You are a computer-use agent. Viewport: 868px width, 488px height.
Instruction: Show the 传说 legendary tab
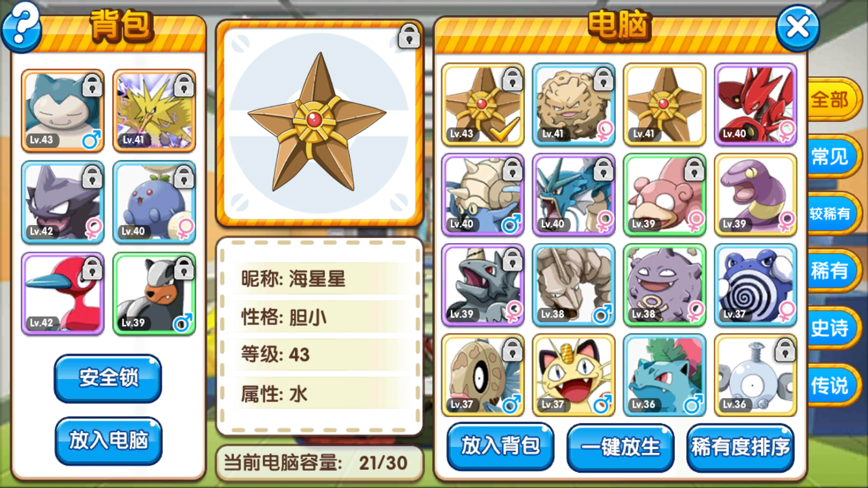(831, 385)
